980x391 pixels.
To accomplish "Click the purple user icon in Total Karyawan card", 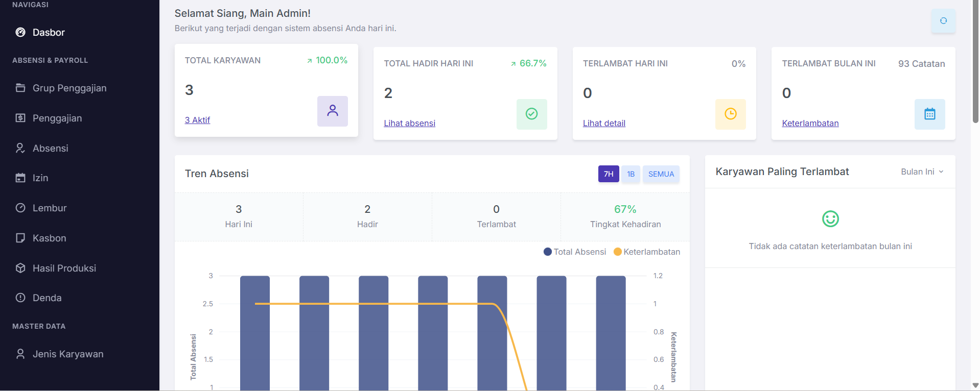I will pyautogui.click(x=333, y=111).
